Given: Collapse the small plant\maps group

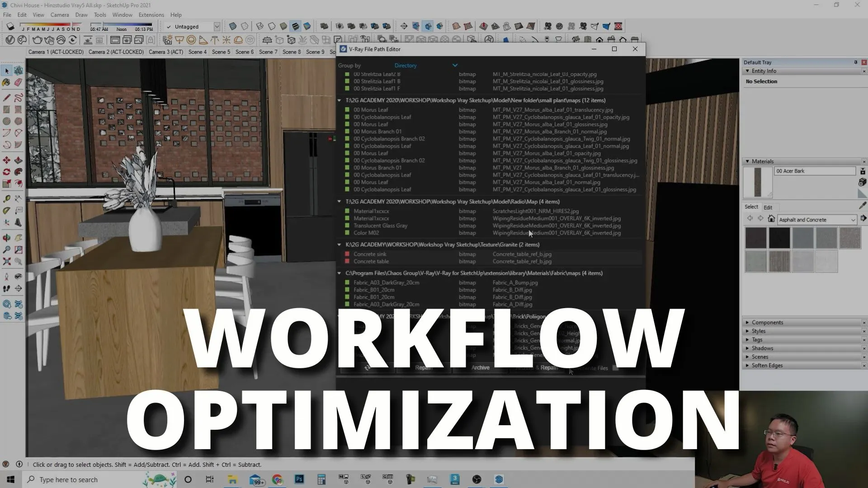Looking at the screenshot, I should (x=340, y=100).
